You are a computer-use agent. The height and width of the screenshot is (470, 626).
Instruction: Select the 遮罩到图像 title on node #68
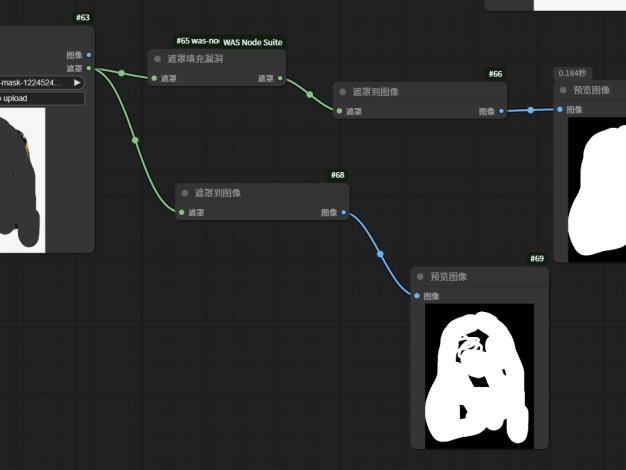point(218,193)
